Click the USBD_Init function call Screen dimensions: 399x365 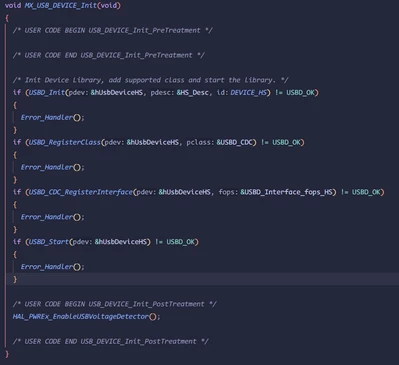click(x=47, y=92)
